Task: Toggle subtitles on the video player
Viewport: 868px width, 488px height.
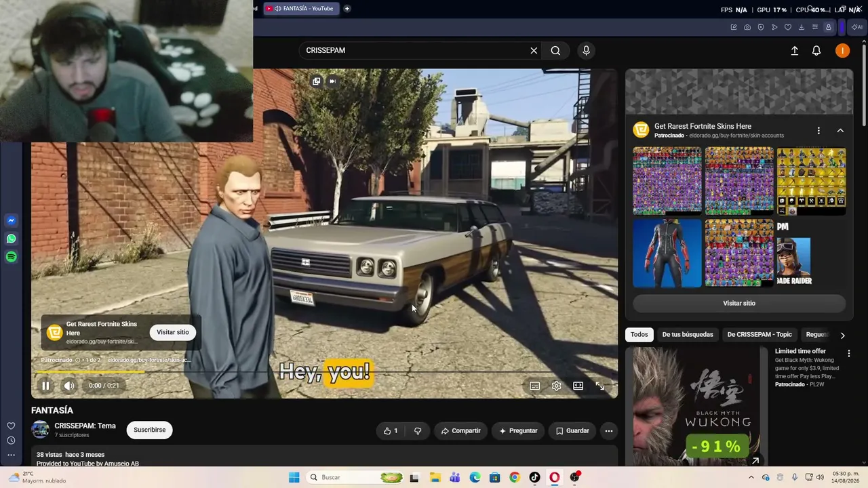Action: coord(535,386)
